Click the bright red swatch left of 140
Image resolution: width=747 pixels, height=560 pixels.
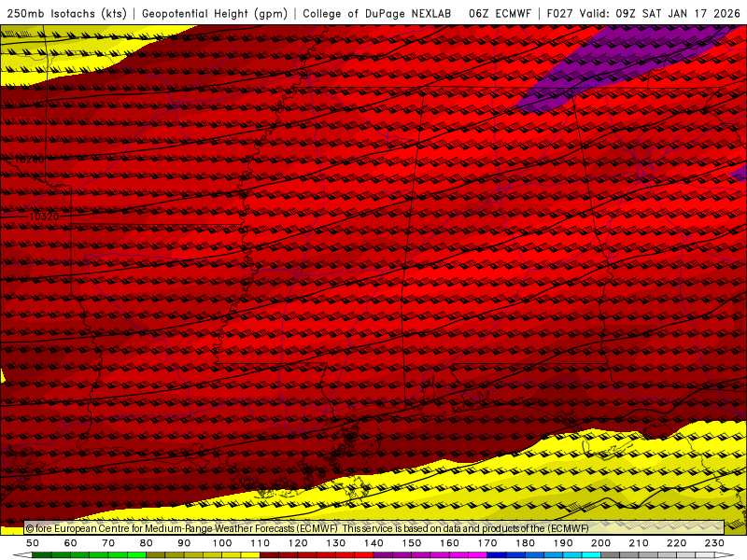364,555
